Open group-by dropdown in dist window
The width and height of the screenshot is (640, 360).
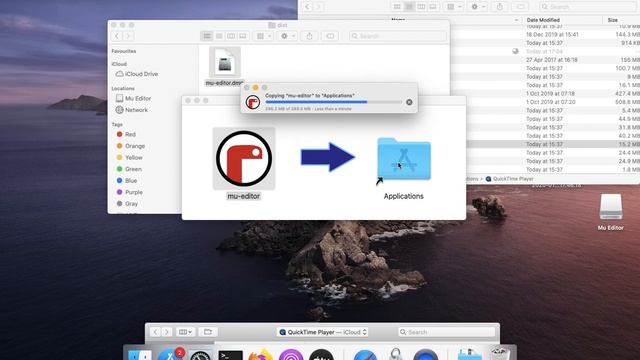[263, 36]
